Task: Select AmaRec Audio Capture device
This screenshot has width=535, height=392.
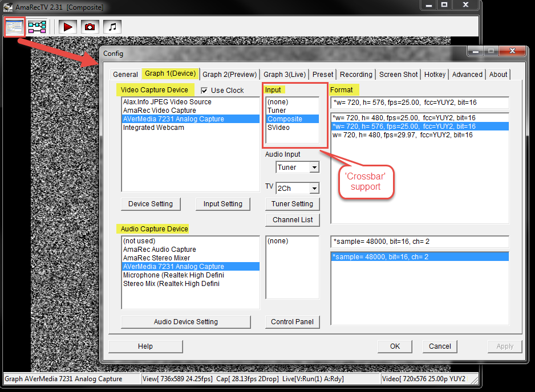Action: [191, 250]
